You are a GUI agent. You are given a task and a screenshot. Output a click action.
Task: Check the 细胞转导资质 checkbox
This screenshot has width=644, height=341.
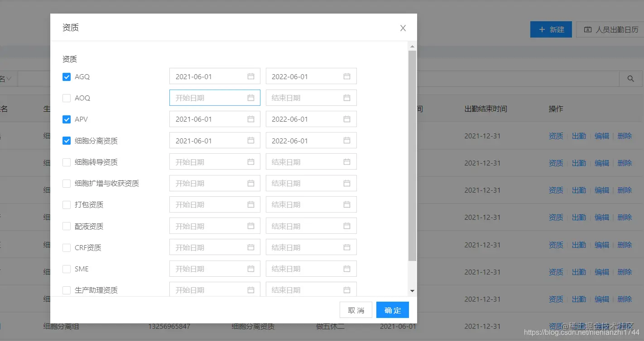point(67,162)
